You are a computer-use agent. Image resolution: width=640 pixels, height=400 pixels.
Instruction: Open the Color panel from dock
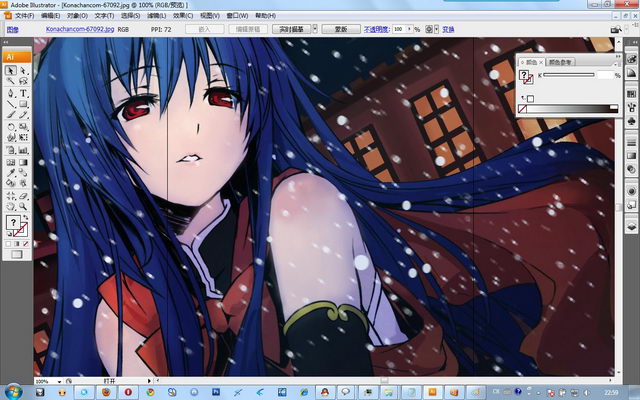(631, 59)
